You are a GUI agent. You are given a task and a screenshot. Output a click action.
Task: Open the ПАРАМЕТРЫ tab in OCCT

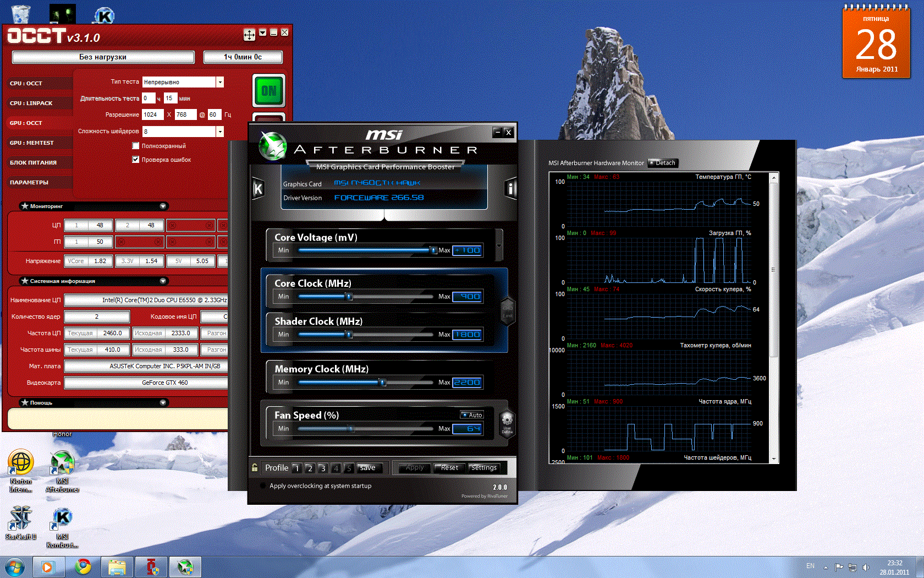[40, 183]
